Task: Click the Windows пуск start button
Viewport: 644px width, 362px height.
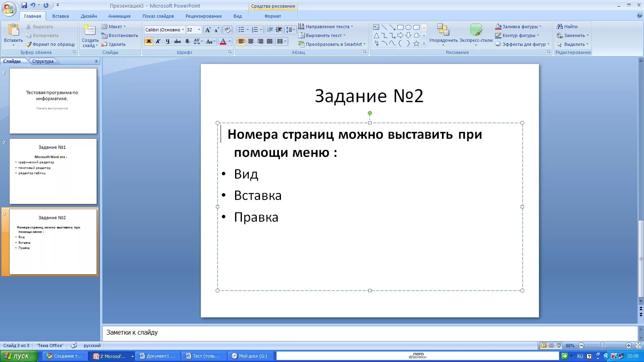Action: tap(19, 356)
